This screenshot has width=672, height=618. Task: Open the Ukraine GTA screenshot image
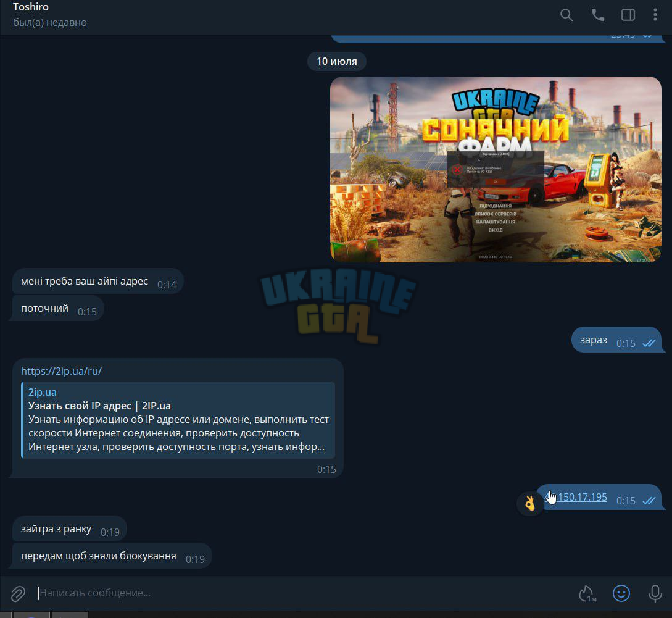[496, 169]
